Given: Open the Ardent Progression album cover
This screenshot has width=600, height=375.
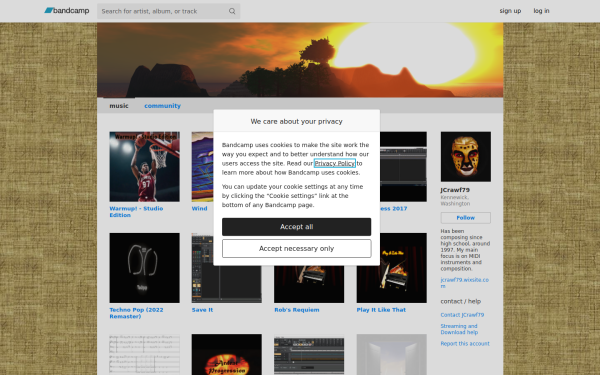Looking at the screenshot, I should point(227,354).
